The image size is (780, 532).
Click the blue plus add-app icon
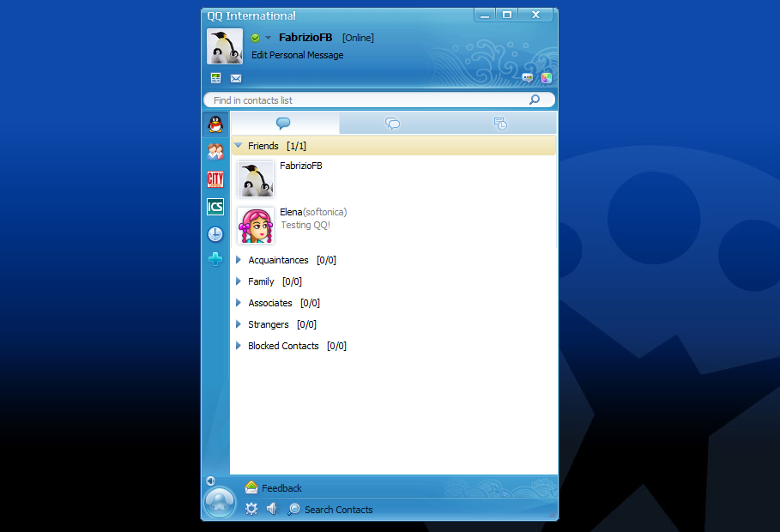pos(215,259)
